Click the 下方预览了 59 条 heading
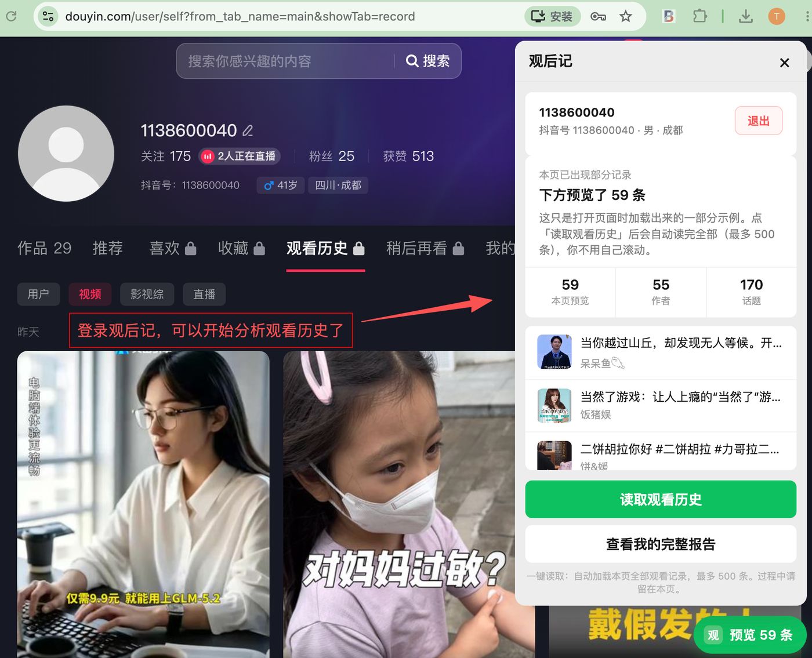This screenshot has height=658, width=812. click(x=592, y=195)
